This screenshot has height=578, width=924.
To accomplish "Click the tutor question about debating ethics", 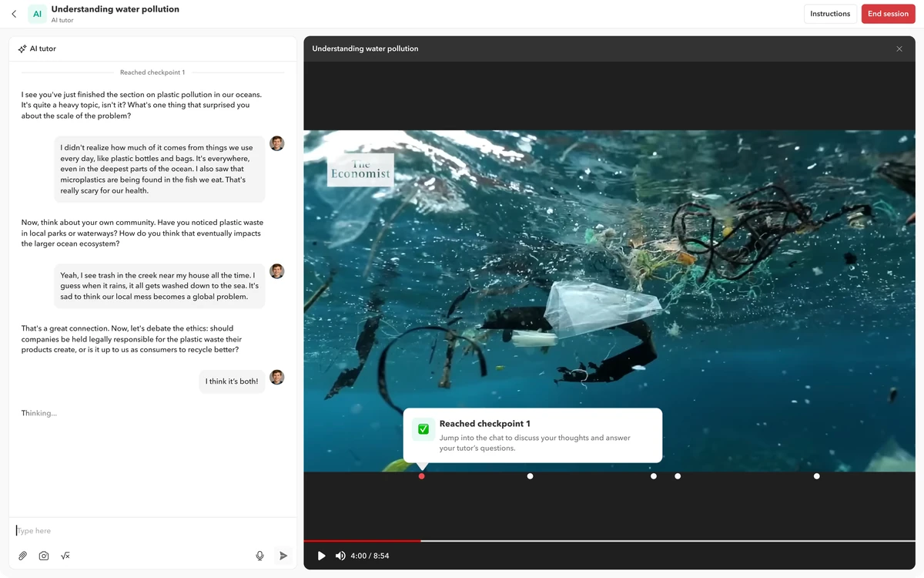I will pos(132,339).
